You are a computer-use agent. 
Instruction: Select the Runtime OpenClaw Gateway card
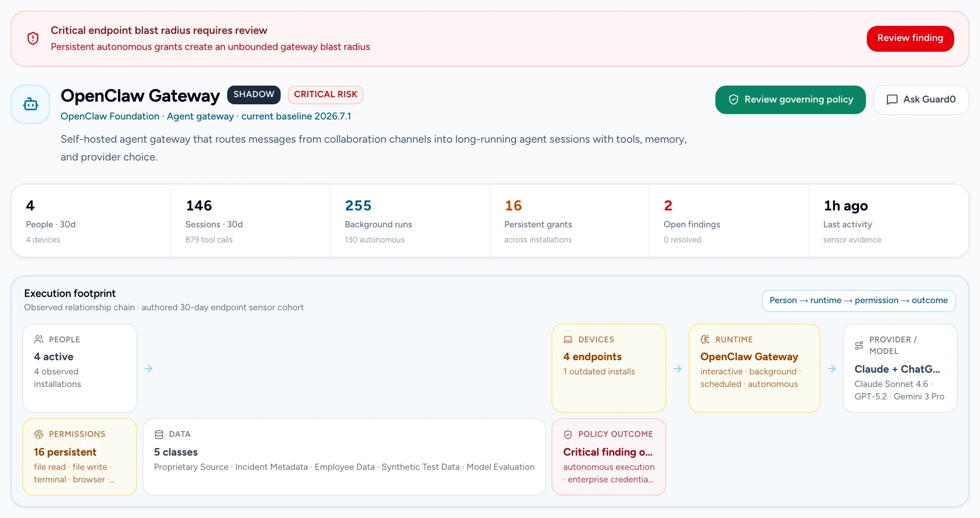[x=755, y=368]
